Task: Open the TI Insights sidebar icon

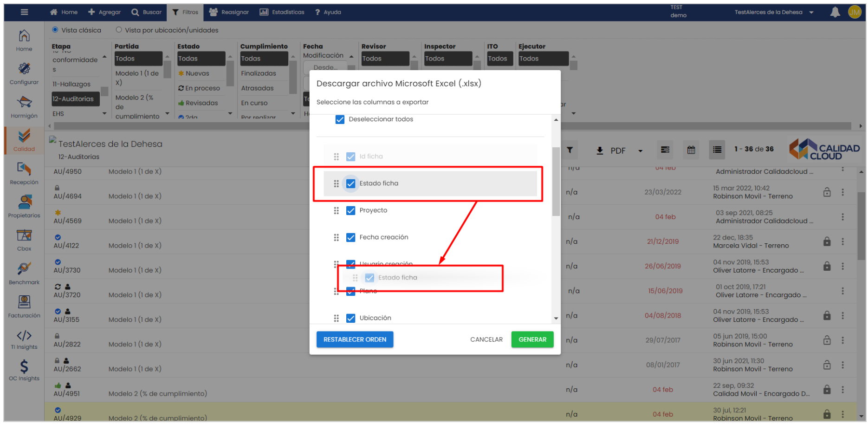Action: pyautogui.click(x=24, y=339)
